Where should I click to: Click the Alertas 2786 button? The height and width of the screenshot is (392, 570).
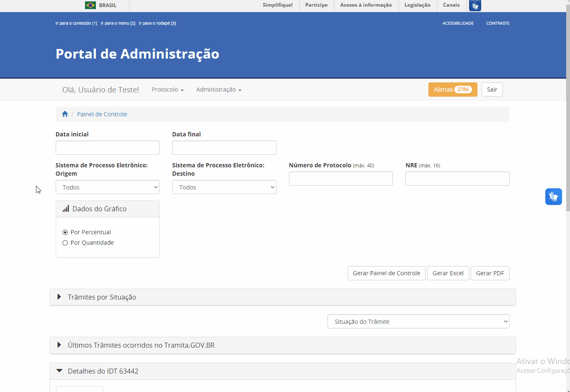coord(453,90)
